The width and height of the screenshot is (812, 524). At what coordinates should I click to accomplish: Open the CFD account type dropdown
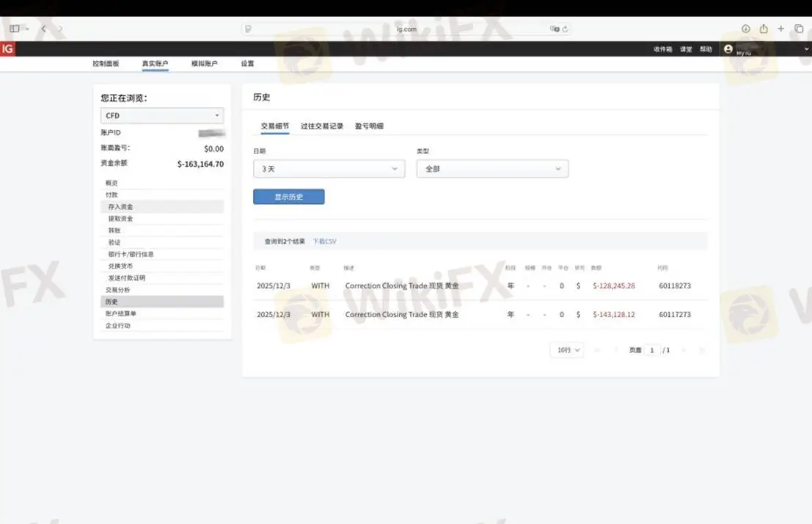tap(162, 115)
